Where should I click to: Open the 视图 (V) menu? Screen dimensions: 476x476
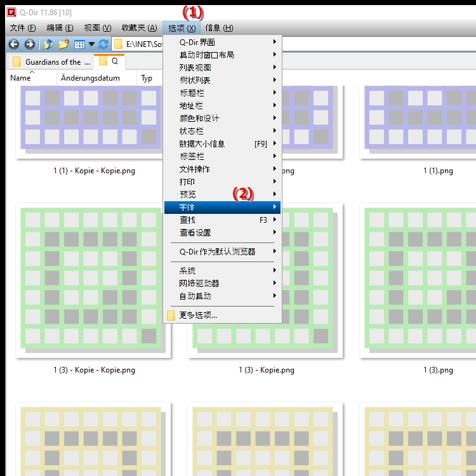pos(98,28)
